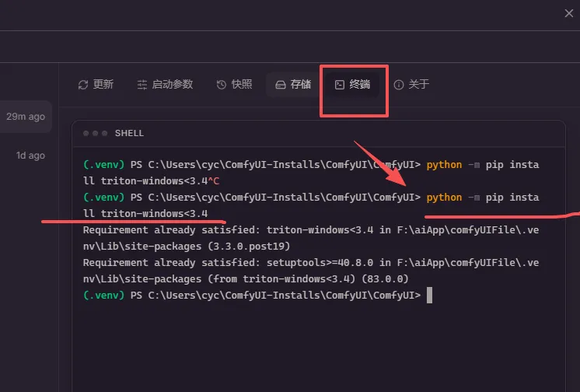This screenshot has height=392, width=580.
Task: Select the '29m ago' history entry
Action: coord(26,117)
